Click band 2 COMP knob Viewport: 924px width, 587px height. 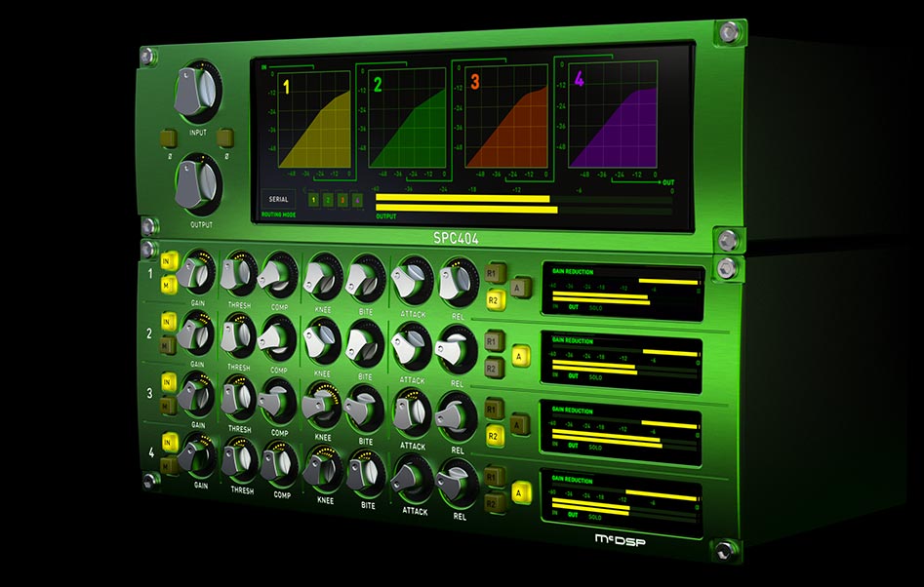click(x=278, y=339)
